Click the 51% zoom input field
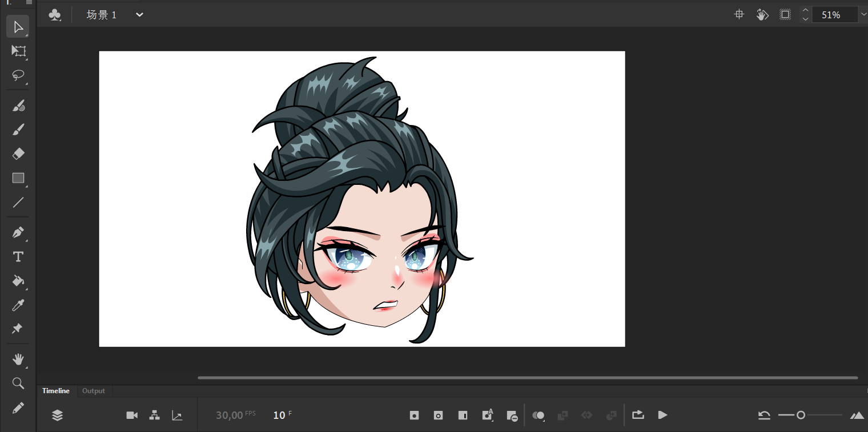The image size is (868, 432). [x=831, y=15]
